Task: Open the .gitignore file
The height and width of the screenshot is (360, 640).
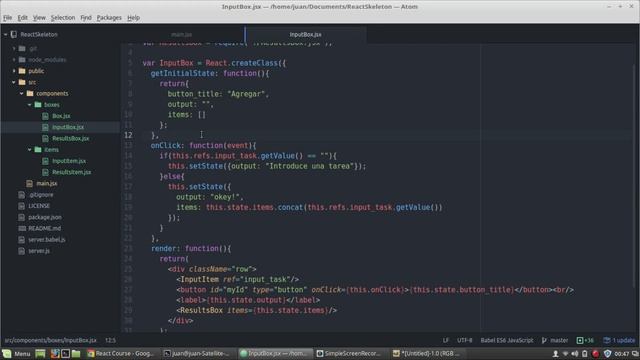Action: [x=41, y=195]
